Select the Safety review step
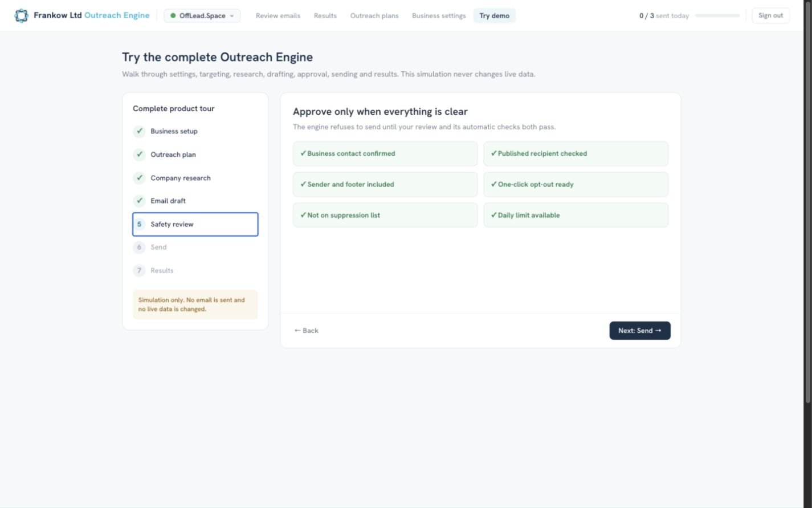Viewport: 812px width, 508px height. 195,224
